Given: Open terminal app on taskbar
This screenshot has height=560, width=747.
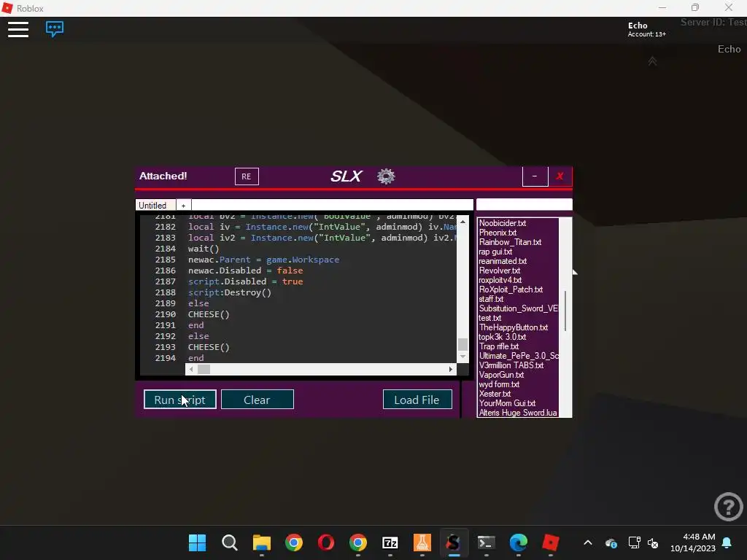Looking at the screenshot, I should (x=487, y=542).
